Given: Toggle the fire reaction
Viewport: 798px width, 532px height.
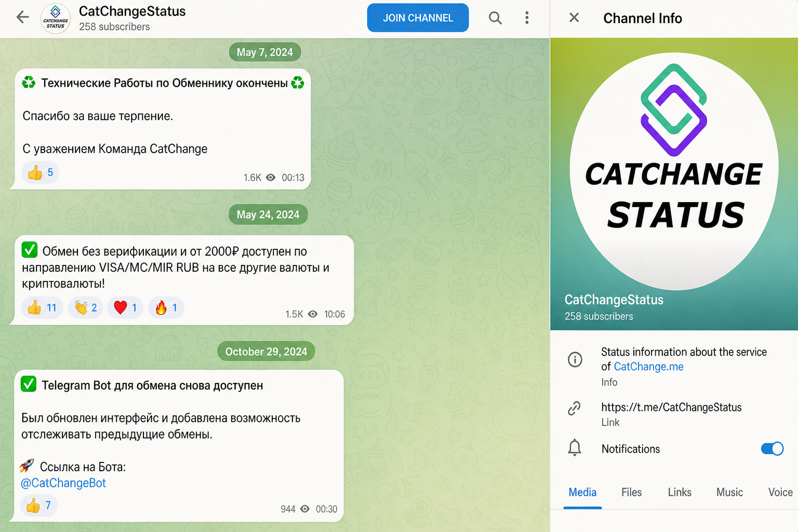Looking at the screenshot, I should point(166,308).
